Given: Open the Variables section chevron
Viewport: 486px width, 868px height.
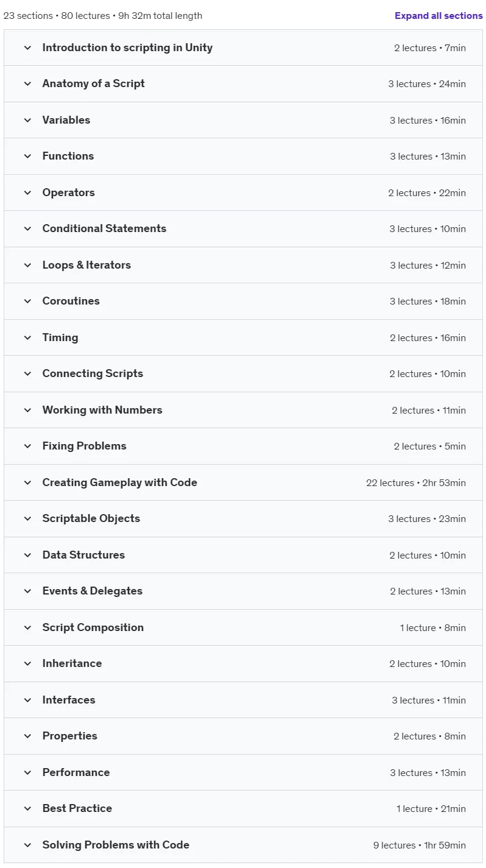Looking at the screenshot, I should pyautogui.click(x=27, y=120).
